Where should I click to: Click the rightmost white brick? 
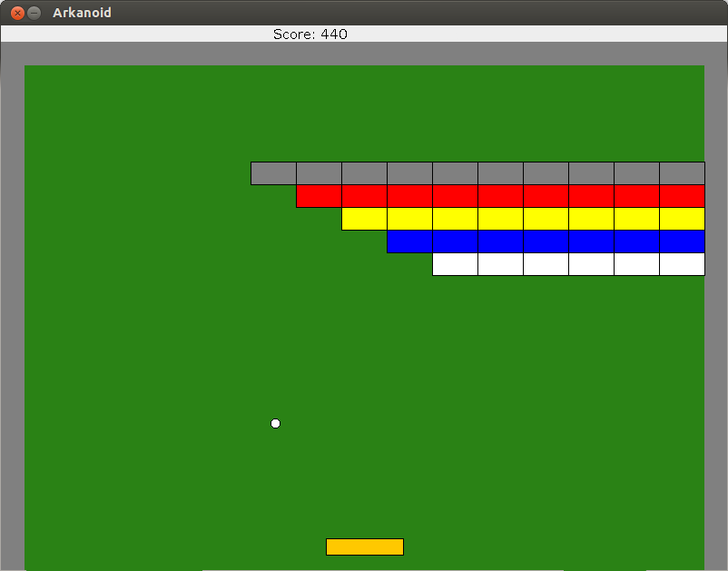pyautogui.click(x=682, y=263)
